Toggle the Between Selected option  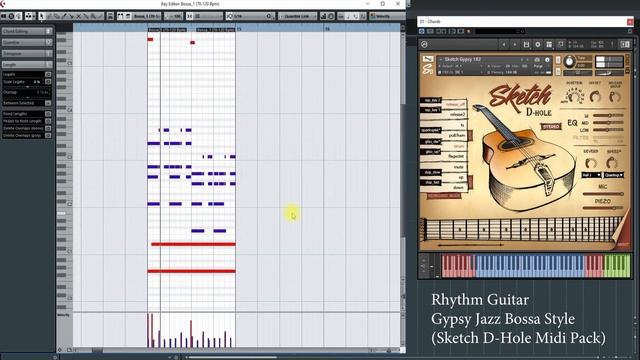point(48,103)
